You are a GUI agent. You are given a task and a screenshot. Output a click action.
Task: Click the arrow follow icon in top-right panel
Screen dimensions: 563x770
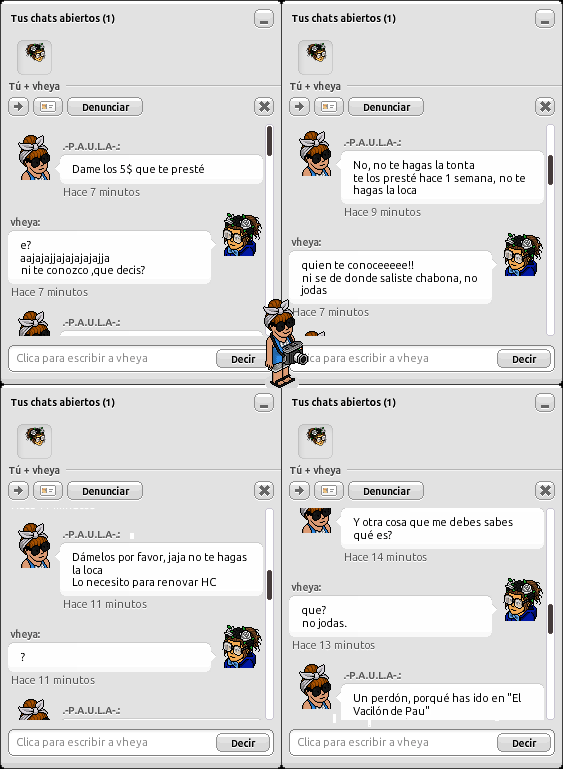point(300,107)
